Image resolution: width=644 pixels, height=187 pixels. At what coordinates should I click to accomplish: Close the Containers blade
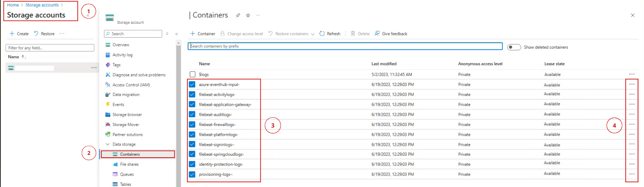(632, 15)
